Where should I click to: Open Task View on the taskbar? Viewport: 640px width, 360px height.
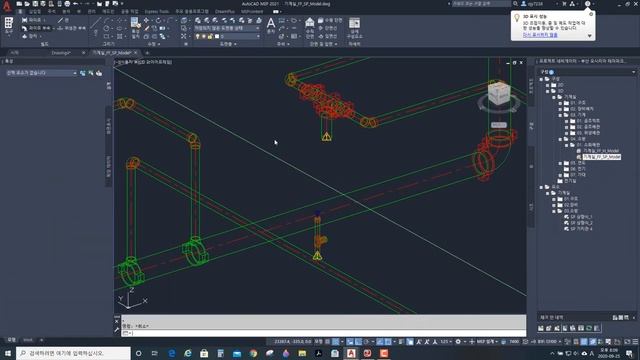(x=154, y=353)
